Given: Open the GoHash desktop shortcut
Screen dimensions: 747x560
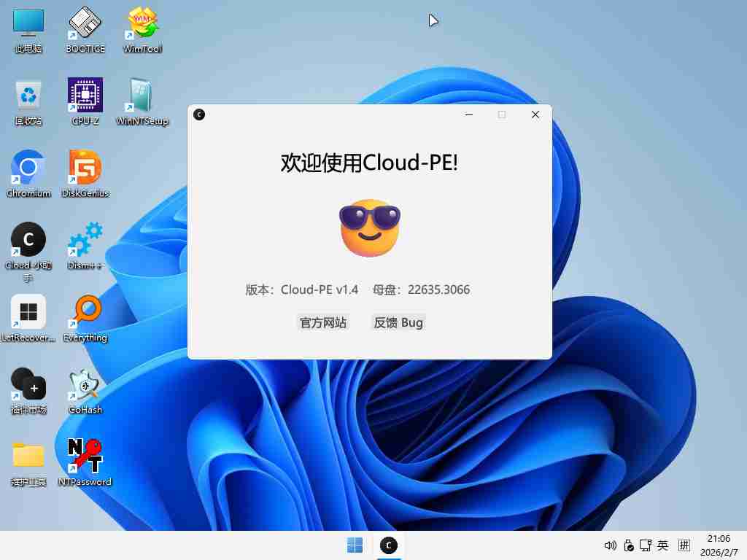Looking at the screenshot, I should tap(85, 384).
